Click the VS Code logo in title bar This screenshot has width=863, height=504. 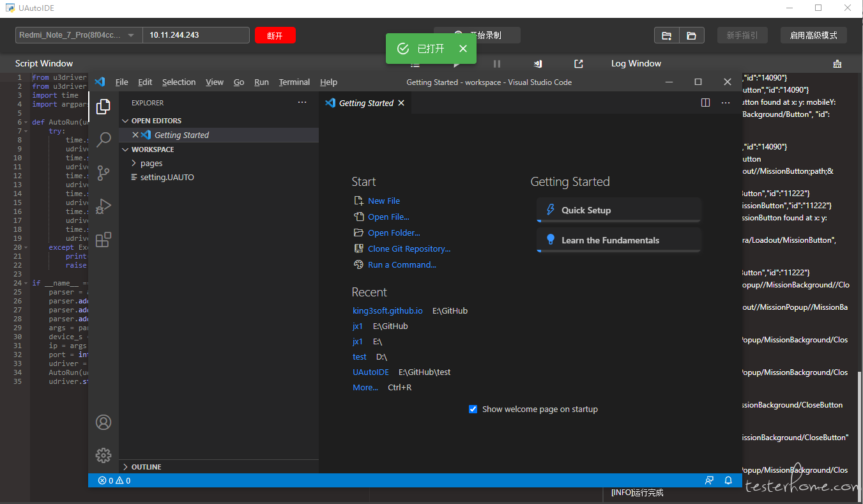coord(100,82)
